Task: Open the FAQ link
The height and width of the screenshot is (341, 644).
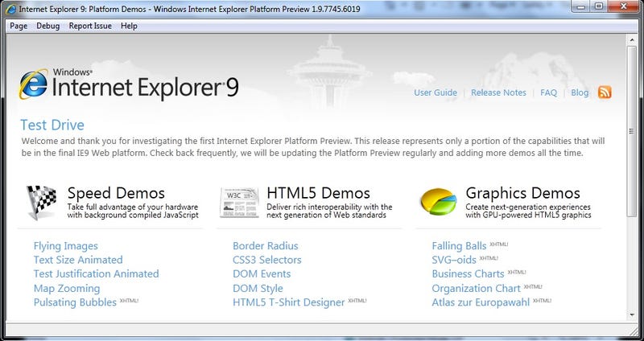Action: point(549,92)
